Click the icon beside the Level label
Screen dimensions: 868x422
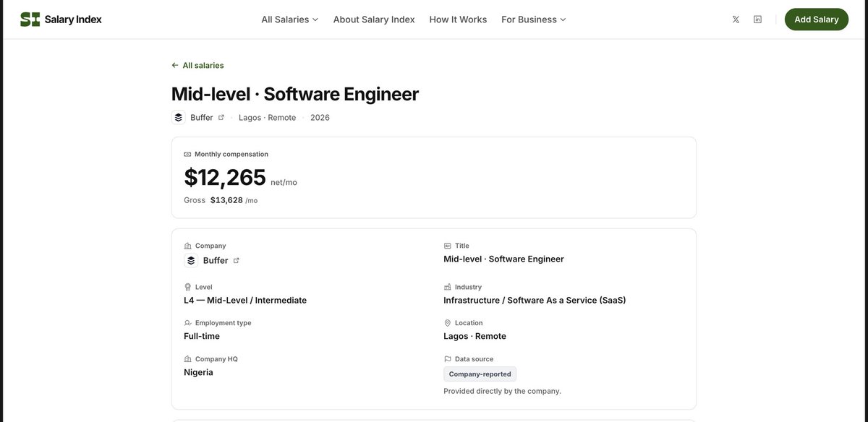coord(187,287)
